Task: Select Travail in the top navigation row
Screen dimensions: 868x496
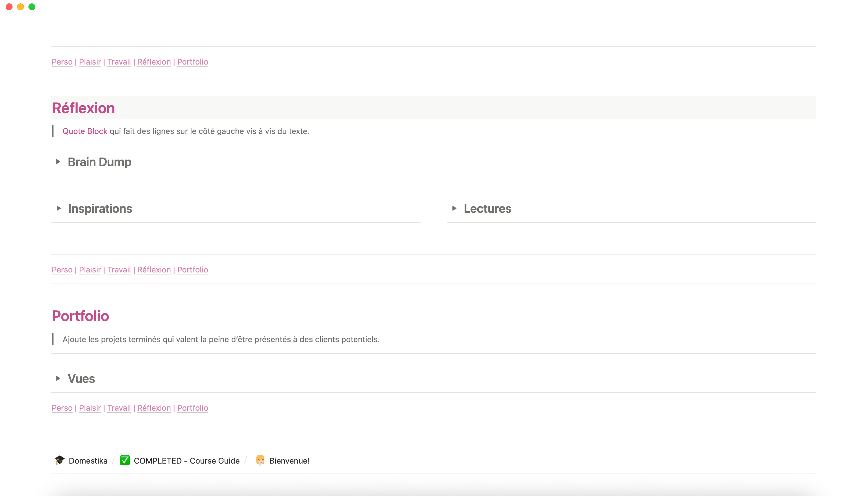Action: pos(119,62)
